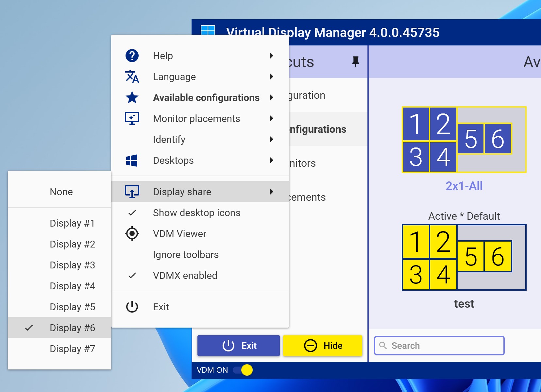Click the star icon for Available configurations
Image resolution: width=541 pixels, height=392 pixels.
[x=132, y=97]
